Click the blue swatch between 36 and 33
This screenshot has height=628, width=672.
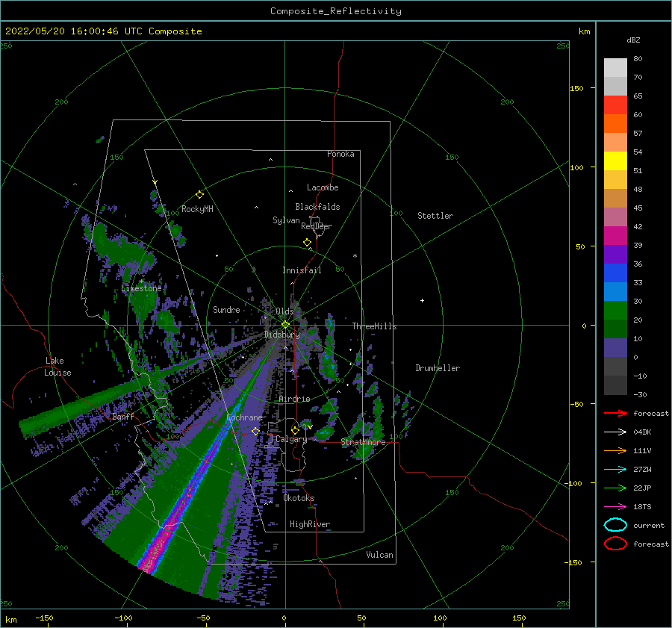coord(615,273)
